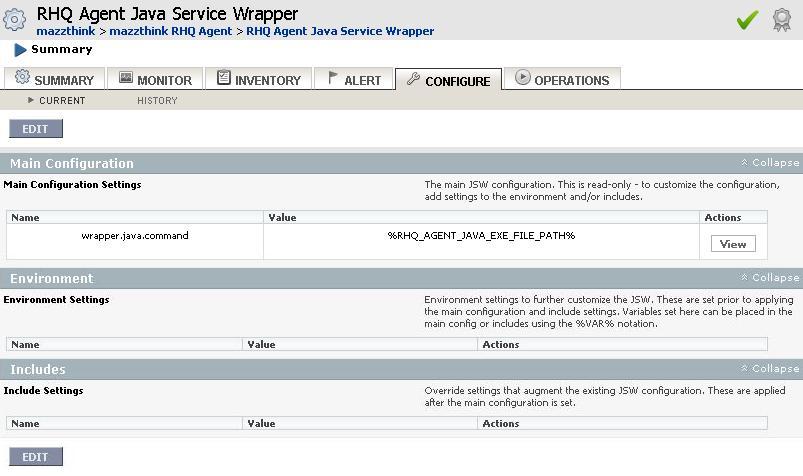Collapse the Includes section
Viewport: 803px width, 476px height.
pos(769,369)
